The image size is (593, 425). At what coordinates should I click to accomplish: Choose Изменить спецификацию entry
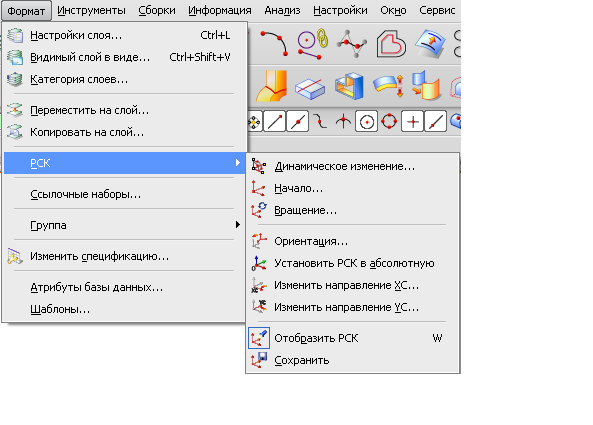(x=125, y=256)
